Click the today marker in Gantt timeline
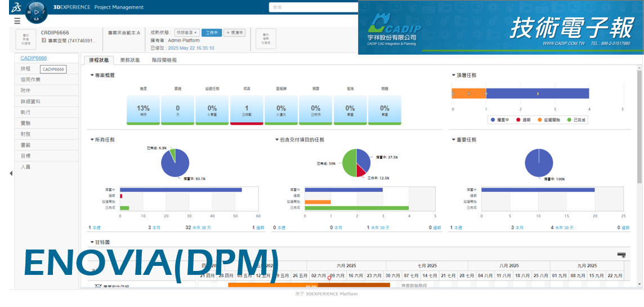The image size is (644, 307). [329, 278]
